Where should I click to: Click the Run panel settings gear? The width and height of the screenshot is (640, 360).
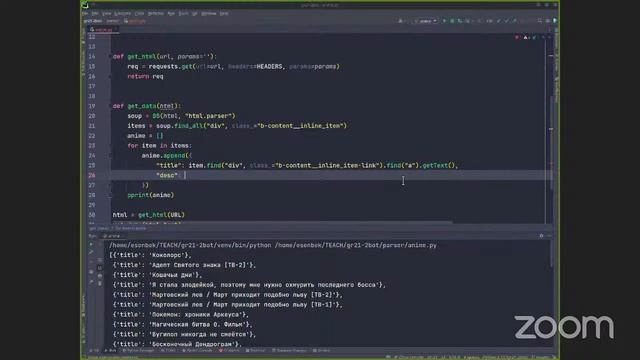pyautogui.click(x=541, y=236)
